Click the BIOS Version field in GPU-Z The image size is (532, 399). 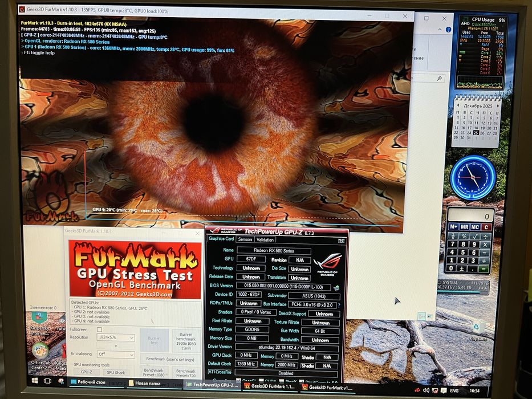point(283,287)
